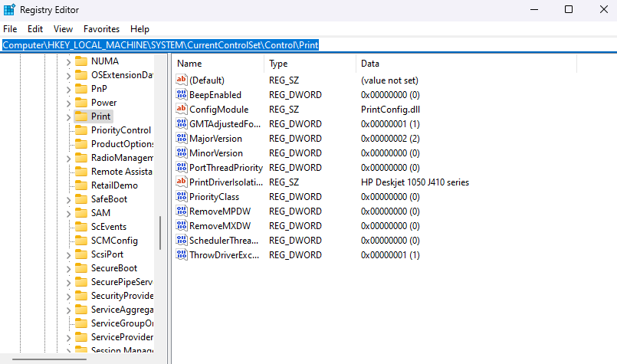
Task: Click the Print folder icon
Action: click(81, 116)
